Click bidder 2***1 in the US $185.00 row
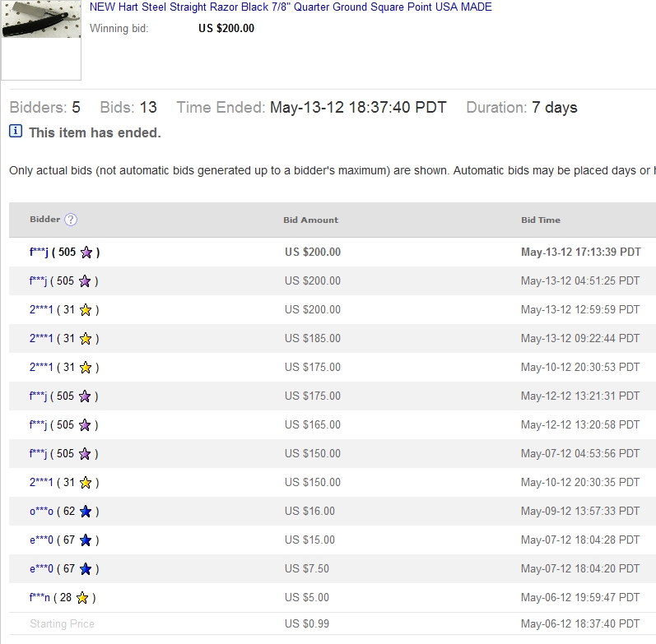Viewport: 656px width, 644px height. tap(41, 339)
